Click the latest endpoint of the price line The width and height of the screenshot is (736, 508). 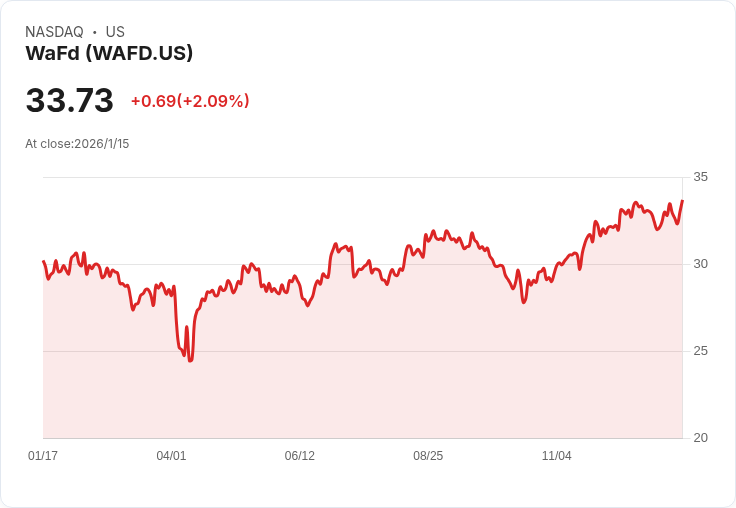[682, 201]
